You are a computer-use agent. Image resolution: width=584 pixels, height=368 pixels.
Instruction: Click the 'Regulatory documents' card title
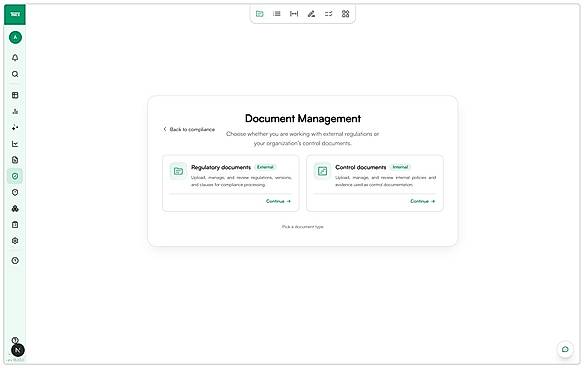click(x=221, y=167)
